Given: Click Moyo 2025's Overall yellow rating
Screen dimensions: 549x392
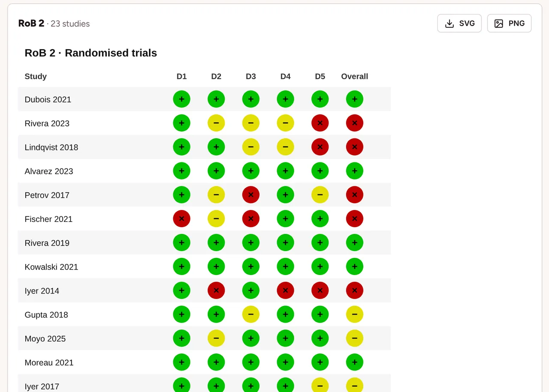Looking at the screenshot, I should [x=355, y=338].
